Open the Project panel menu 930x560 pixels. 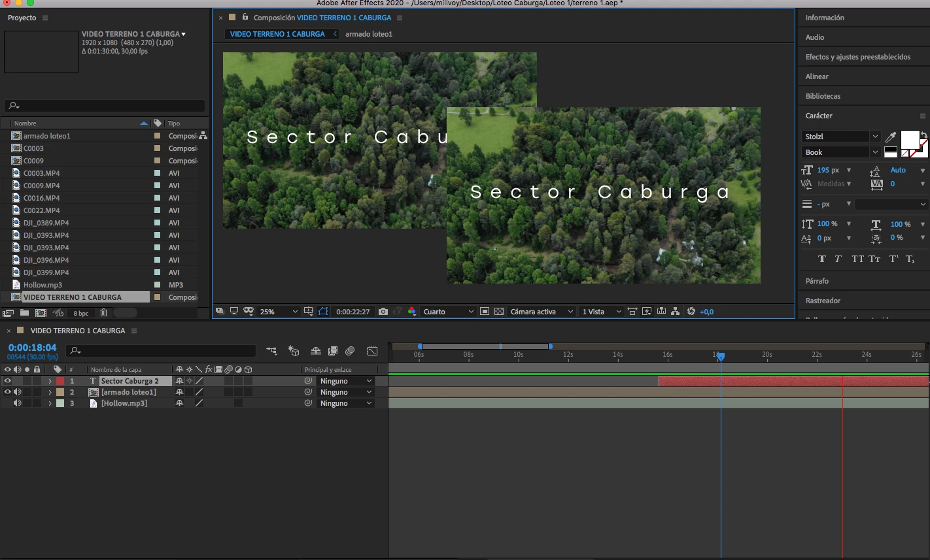pyautogui.click(x=45, y=18)
